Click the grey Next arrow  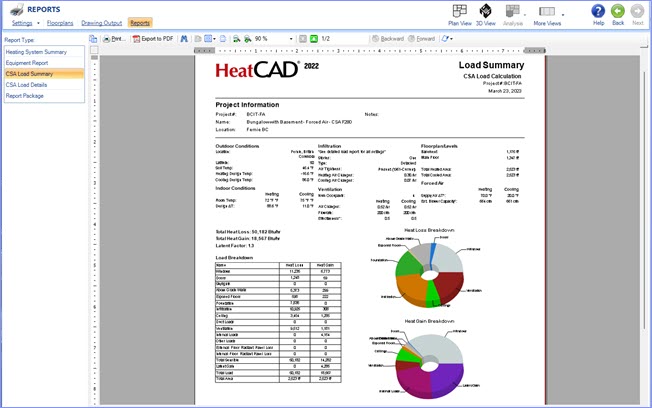637,11
